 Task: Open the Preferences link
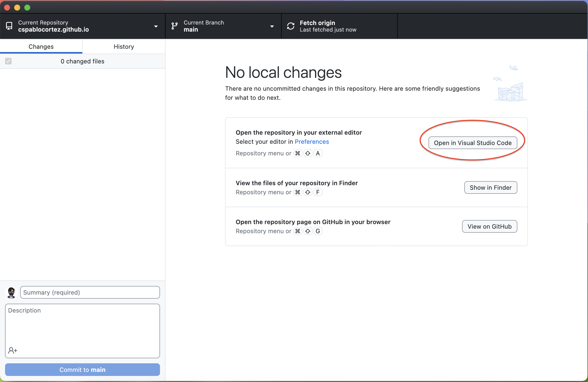312,142
